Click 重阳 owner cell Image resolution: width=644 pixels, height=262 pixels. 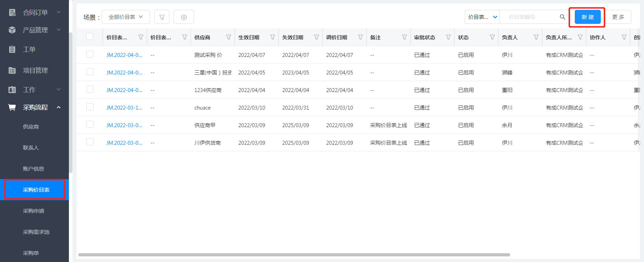tap(507, 90)
